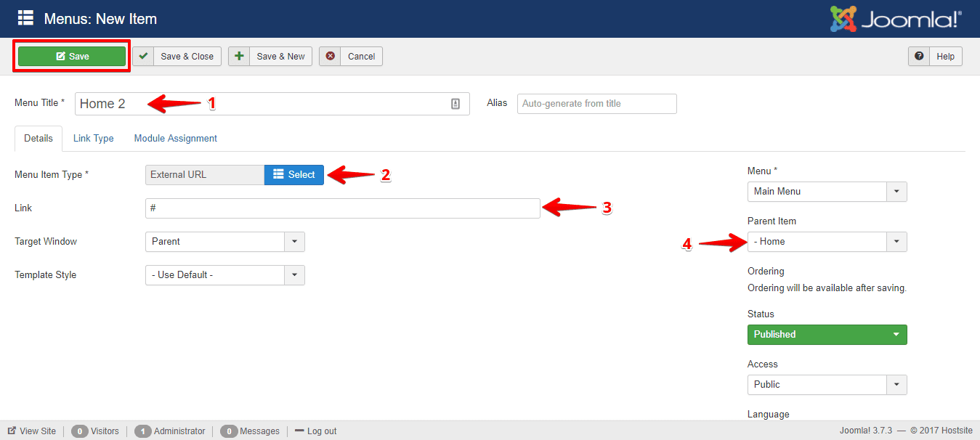Click the View Site icon in the footer

coord(12,431)
